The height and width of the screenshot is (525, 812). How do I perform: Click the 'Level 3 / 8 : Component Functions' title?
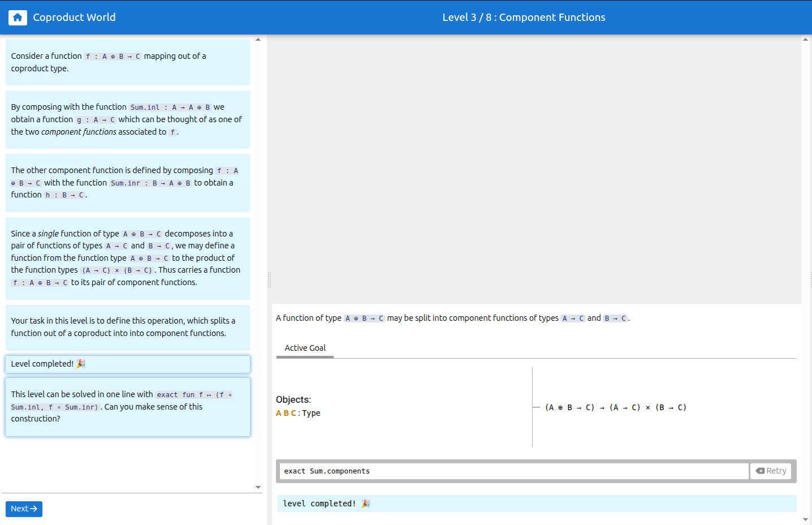click(x=524, y=18)
